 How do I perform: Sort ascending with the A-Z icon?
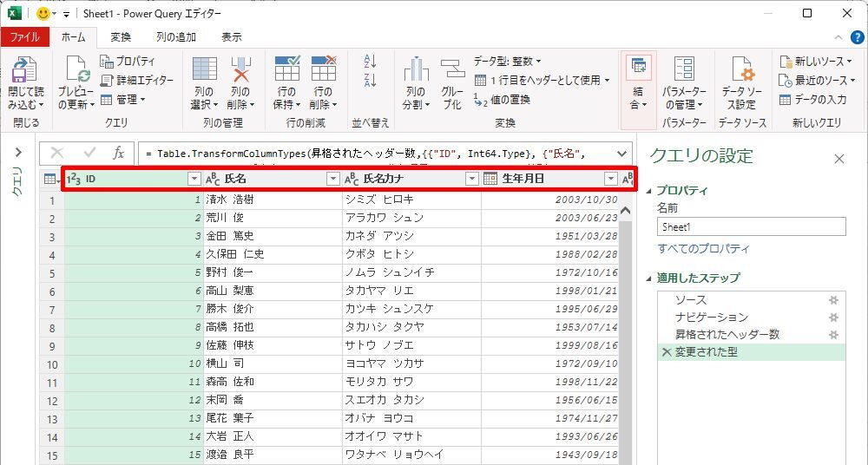point(371,61)
